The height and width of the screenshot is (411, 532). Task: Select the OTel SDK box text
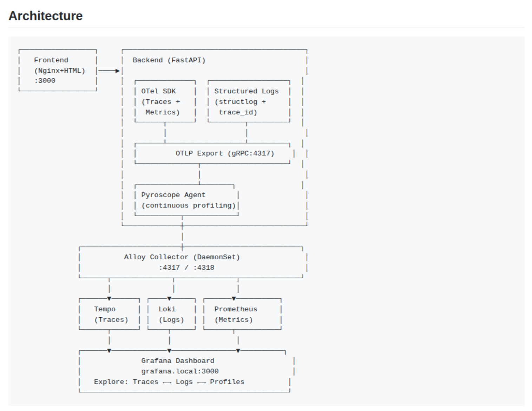click(x=158, y=91)
